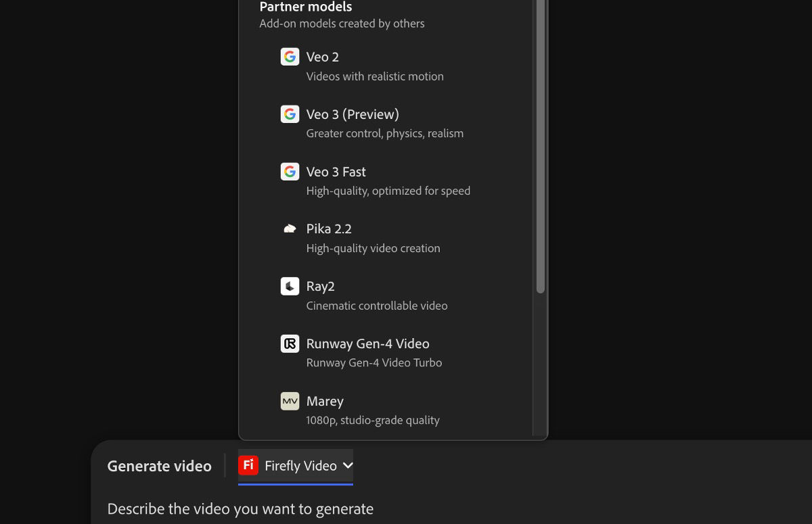812x524 pixels.
Task: Click '1080p, studio-grade quality' description
Action: pos(373,420)
